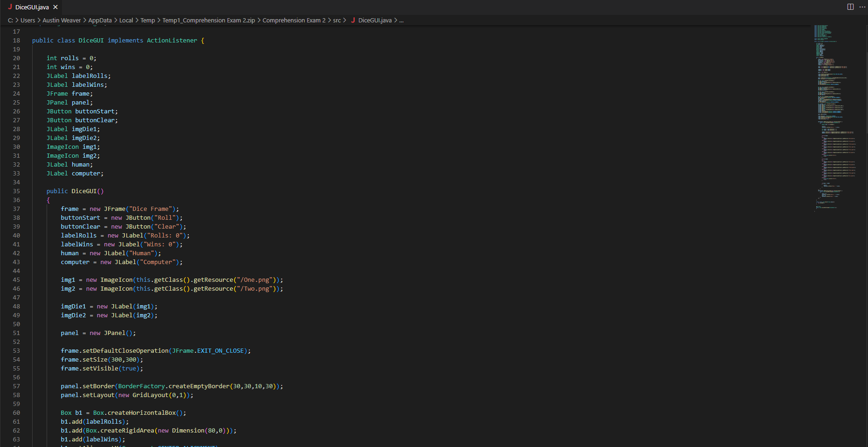Click line number 53 in gutter
The height and width of the screenshot is (447, 868).
16,351
